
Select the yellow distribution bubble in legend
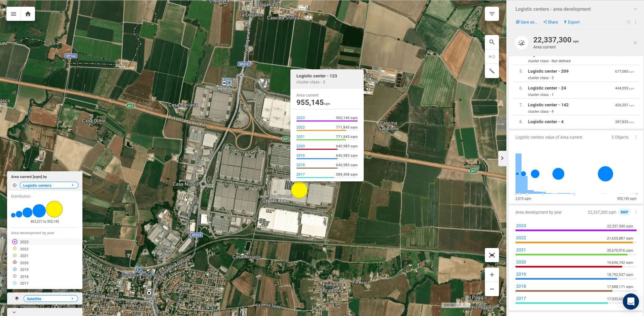55,209
